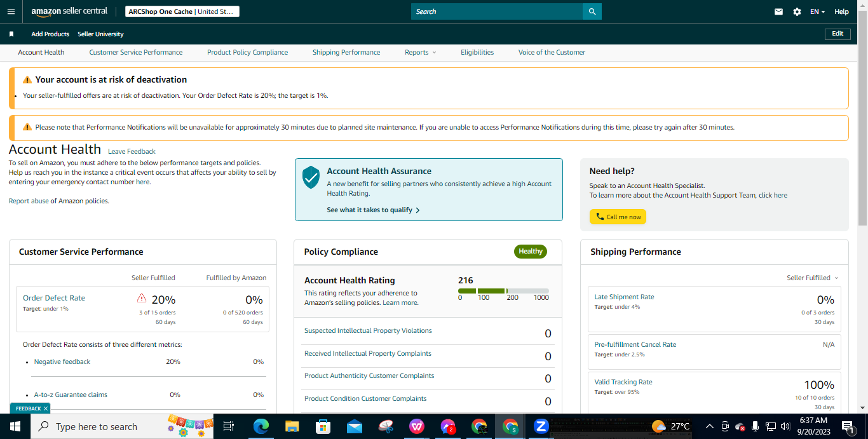This screenshot has width=868, height=439.
Task: Click the green Healthy status badge
Action: (531, 252)
